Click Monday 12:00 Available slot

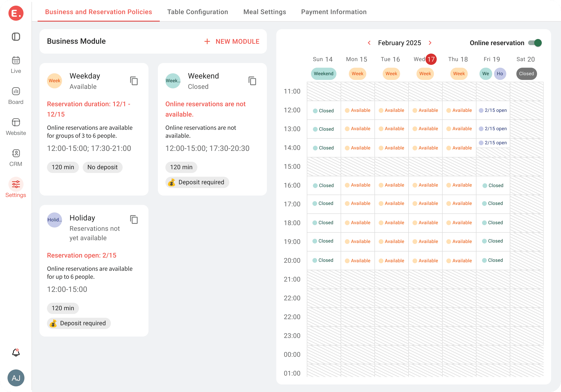[358, 110]
